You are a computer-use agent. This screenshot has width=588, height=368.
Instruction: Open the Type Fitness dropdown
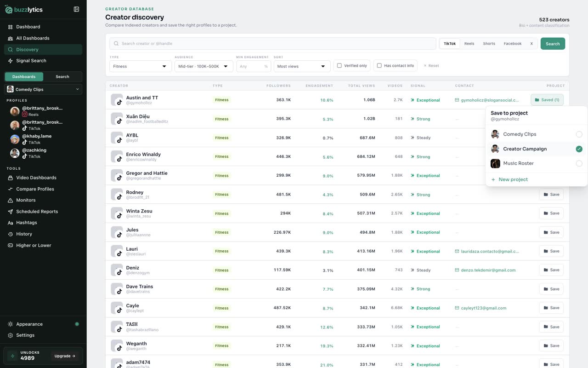(141, 66)
